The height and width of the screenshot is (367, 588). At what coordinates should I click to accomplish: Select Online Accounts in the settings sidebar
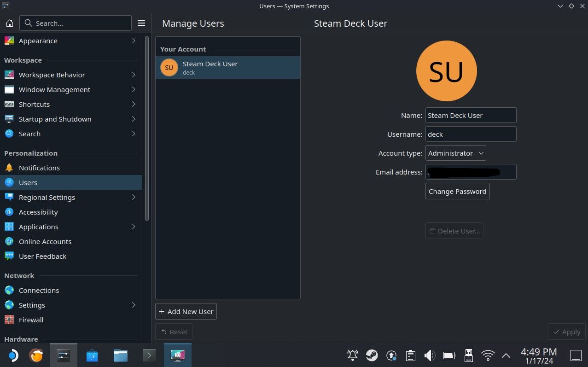[45, 241]
